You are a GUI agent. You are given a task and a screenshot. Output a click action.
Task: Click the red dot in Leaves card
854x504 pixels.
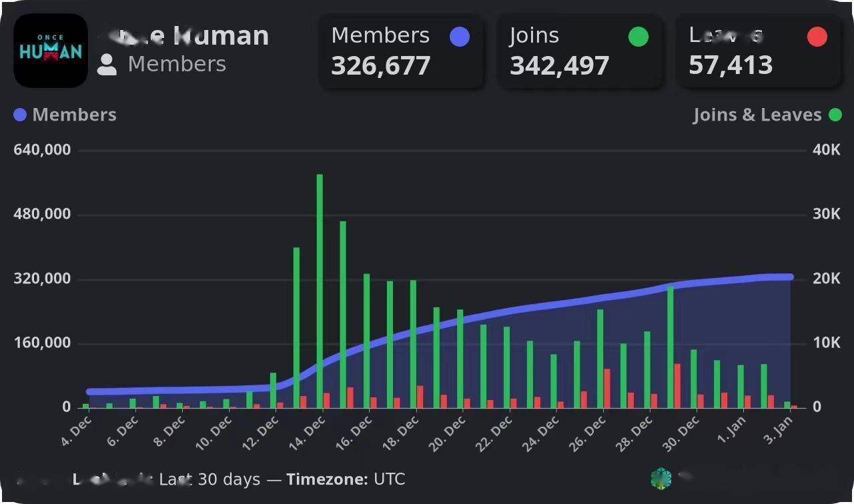pos(817,37)
